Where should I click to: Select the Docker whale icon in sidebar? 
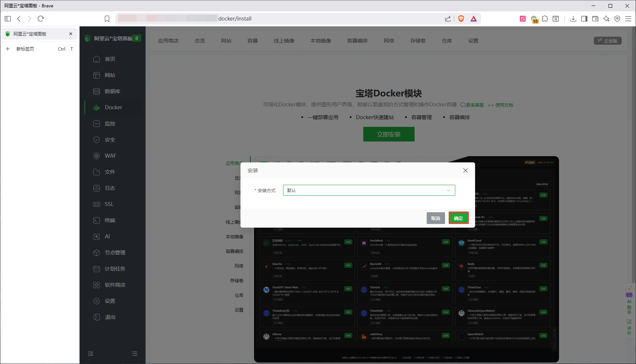tap(96, 107)
